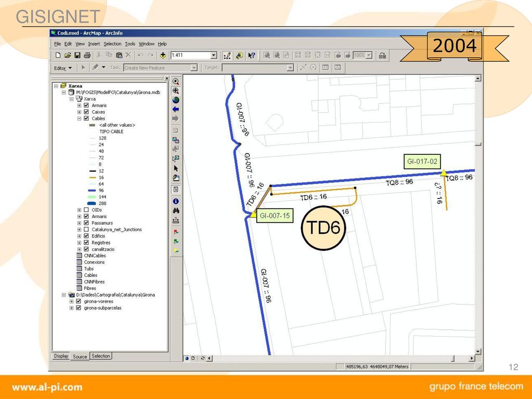Open an existing map file
The width and height of the screenshot is (532, 399).
[68, 55]
